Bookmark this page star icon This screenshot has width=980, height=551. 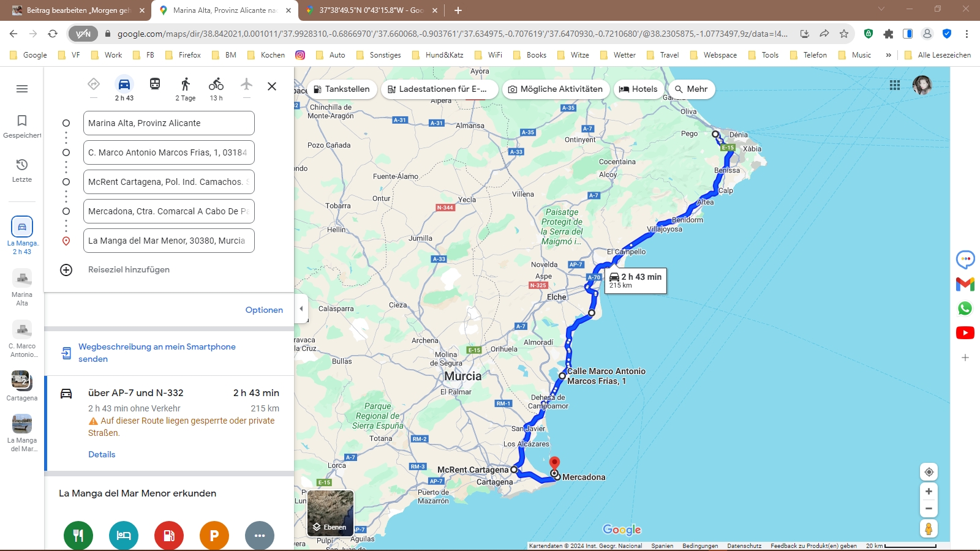point(844,34)
